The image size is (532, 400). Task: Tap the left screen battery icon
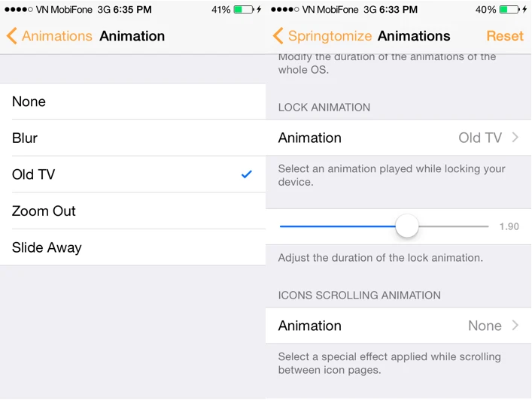pos(243,10)
